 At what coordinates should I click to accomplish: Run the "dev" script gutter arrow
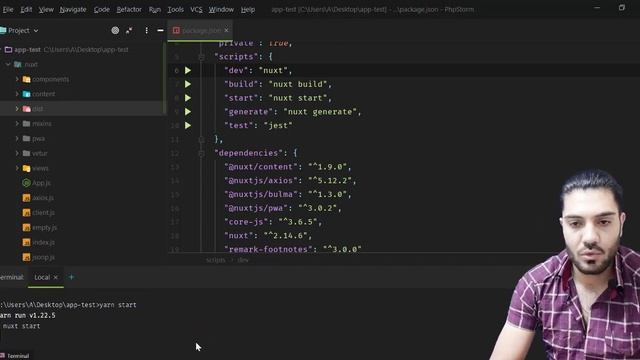tap(188, 70)
